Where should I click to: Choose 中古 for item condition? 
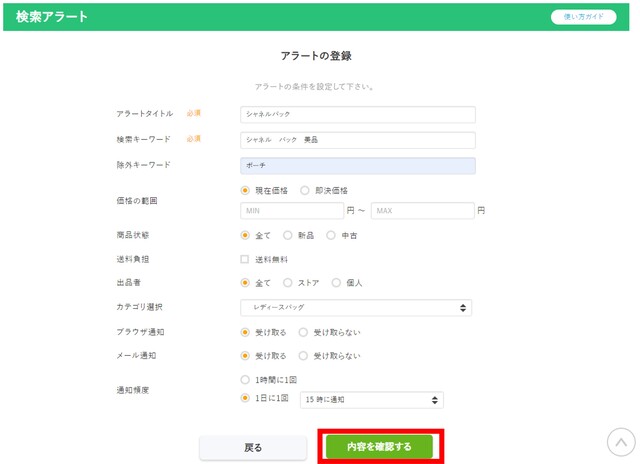pos(332,236)
